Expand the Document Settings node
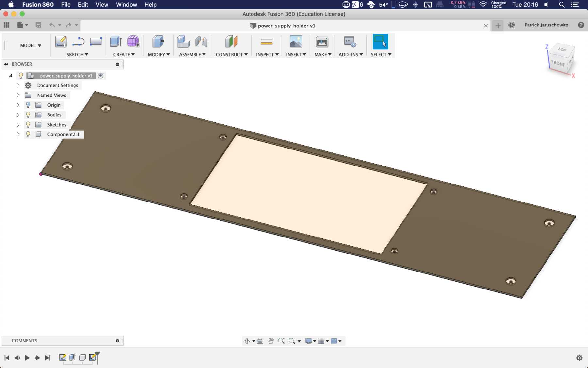Screen dimensions: 588x368 pos(18,85)
